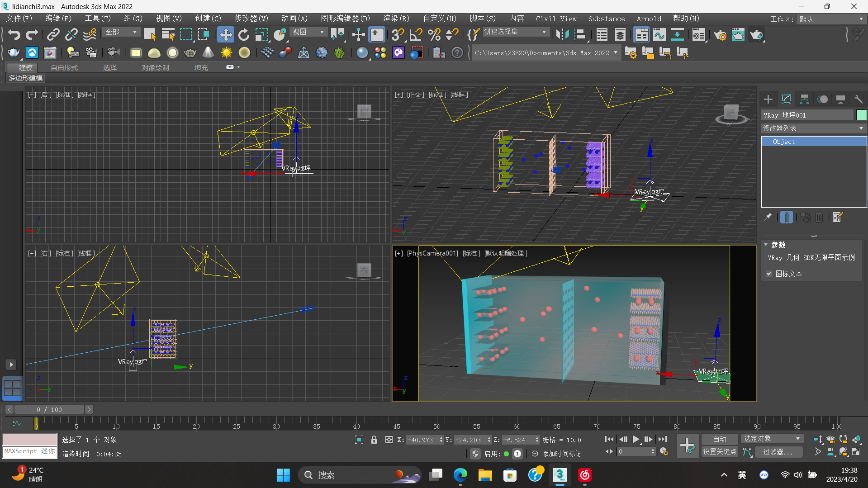The width and height of the screenshot is (868, 488).
Task: Open the 创建选择集 dropdown
Action: coord(515,32)
